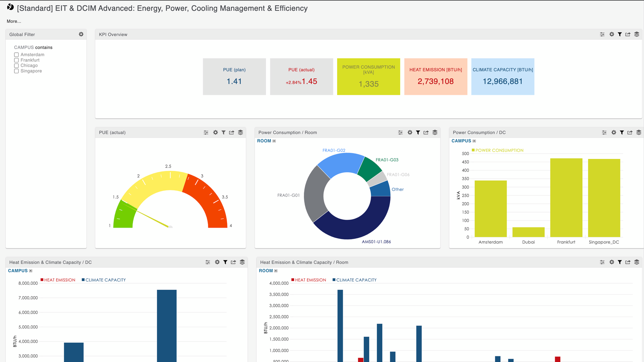Select the AMS01-U1.086 donut segment

tap(356, 225)
